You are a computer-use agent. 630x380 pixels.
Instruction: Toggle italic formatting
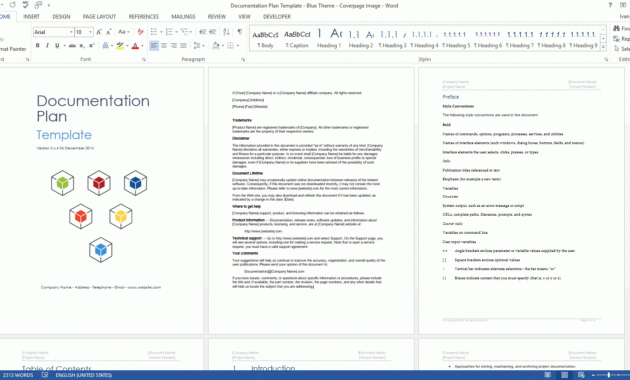pyautogui.click(x=47, y=46)
